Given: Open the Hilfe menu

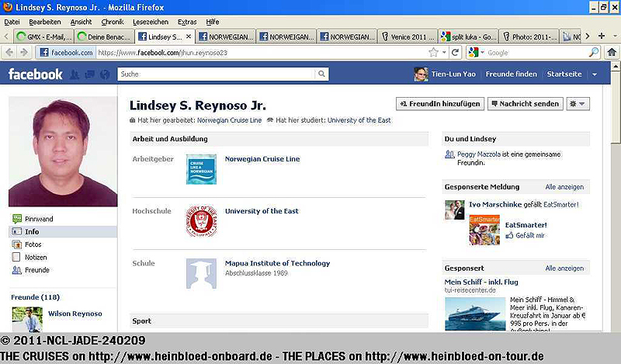Looking at the screenshot, I should 212,22.
